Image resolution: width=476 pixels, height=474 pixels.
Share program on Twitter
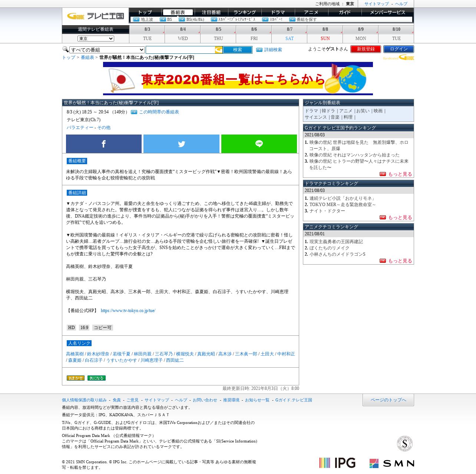coord(181,144)
